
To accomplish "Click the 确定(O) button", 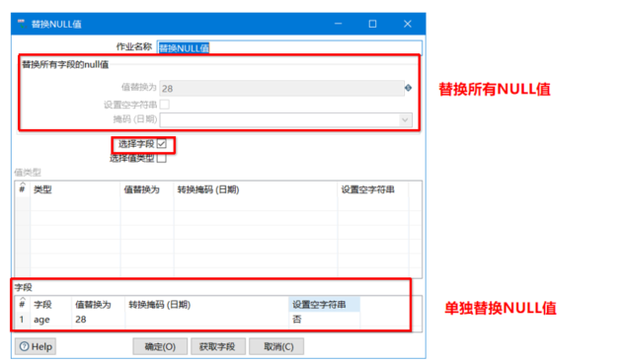I will point(160,346).
